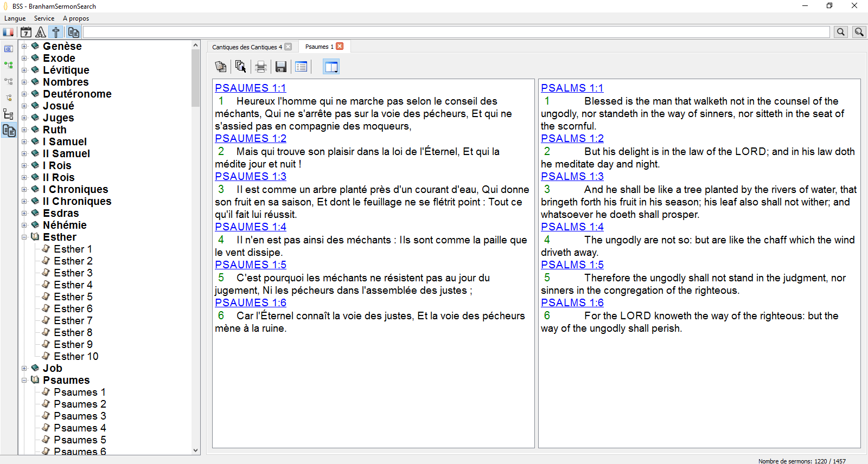Open the PSALMS 1:5 link
This screenshot has height=464, width=868.
[x=572, y=265]
